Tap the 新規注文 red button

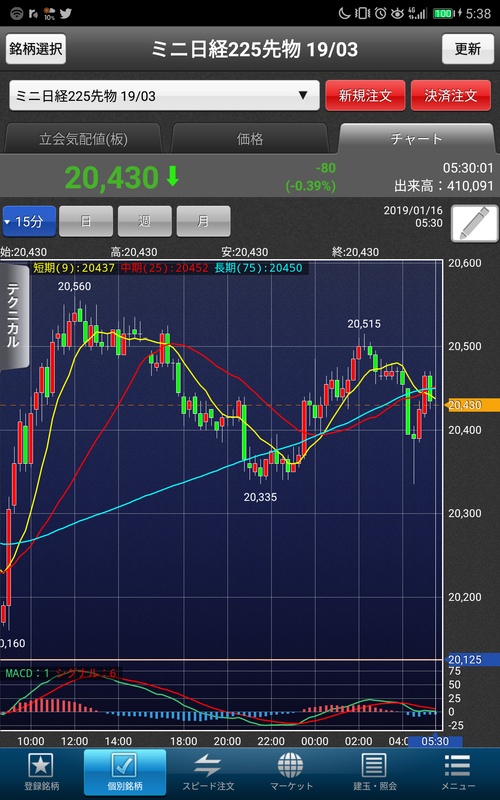pyautogui.click(x=365, y=95)
